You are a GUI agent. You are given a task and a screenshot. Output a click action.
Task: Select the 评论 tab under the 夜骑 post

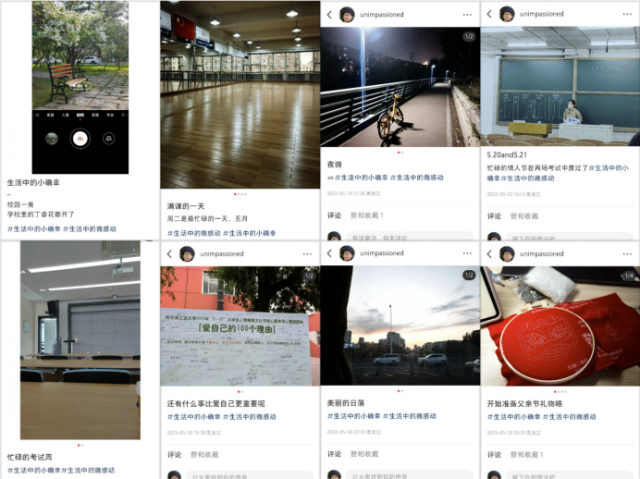(x=334, y=215)
